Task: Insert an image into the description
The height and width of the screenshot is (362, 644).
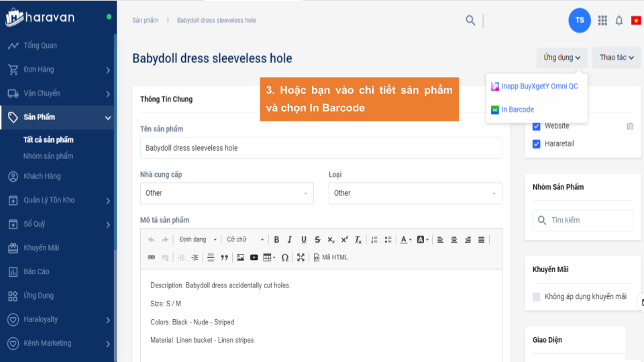Action: [240, 257]
